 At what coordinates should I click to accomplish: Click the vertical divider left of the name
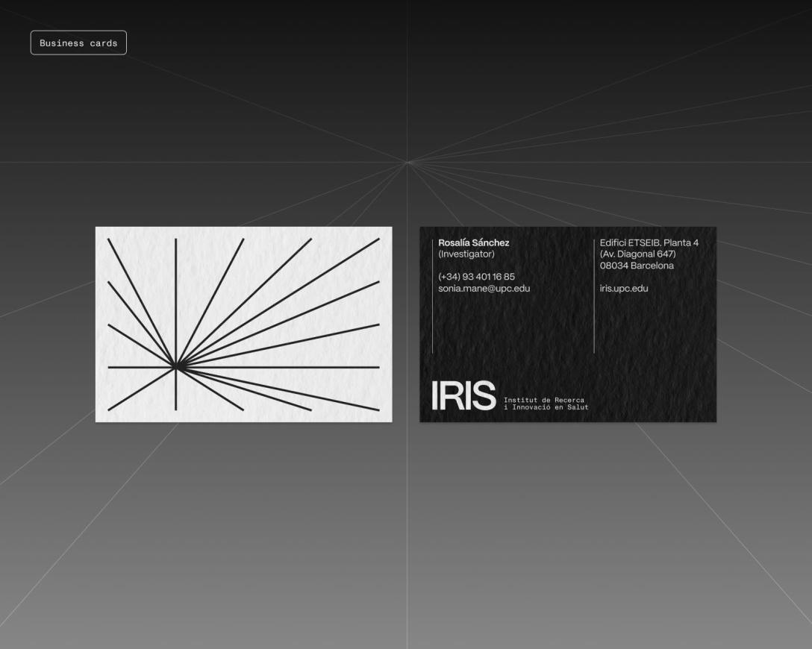432,296
